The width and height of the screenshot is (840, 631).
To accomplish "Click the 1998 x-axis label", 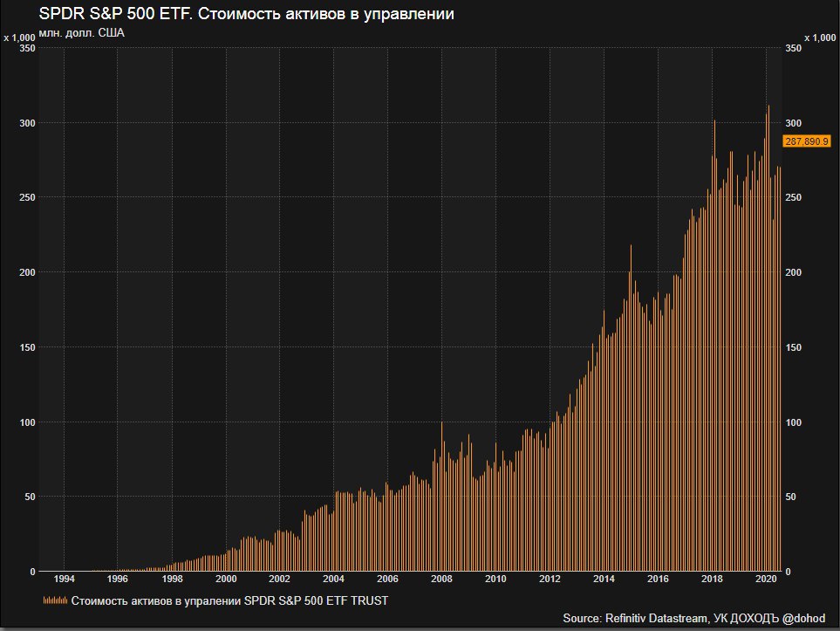I will [172, 579].
